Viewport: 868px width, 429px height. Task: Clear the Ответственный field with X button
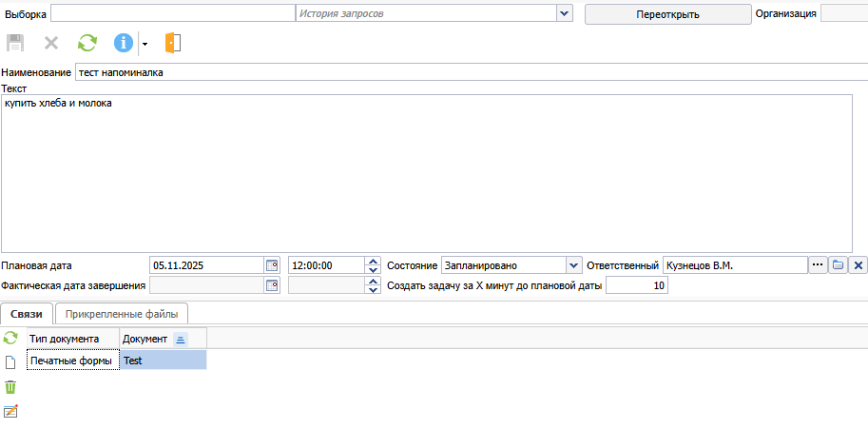[x=858, y=265]
